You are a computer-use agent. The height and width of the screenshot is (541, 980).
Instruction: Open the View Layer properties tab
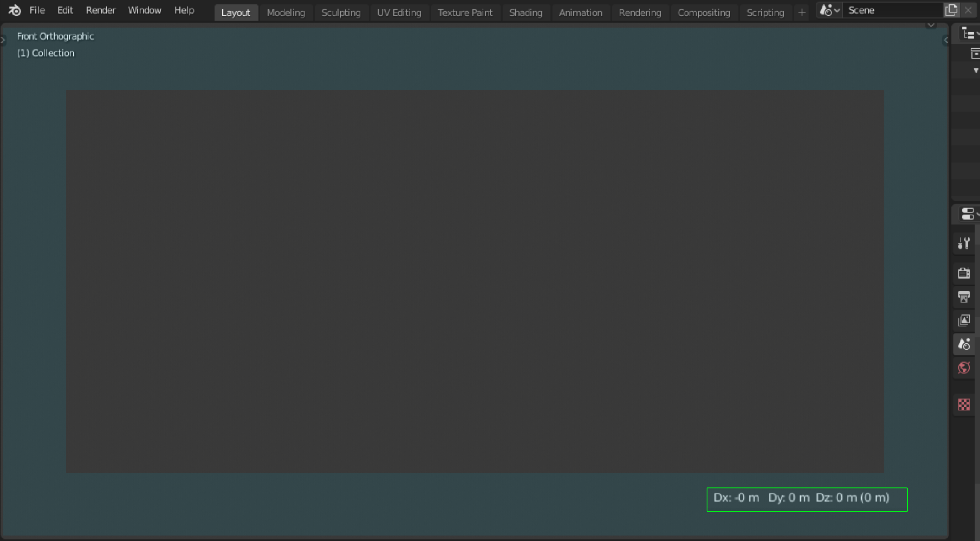tap(964, 320)
